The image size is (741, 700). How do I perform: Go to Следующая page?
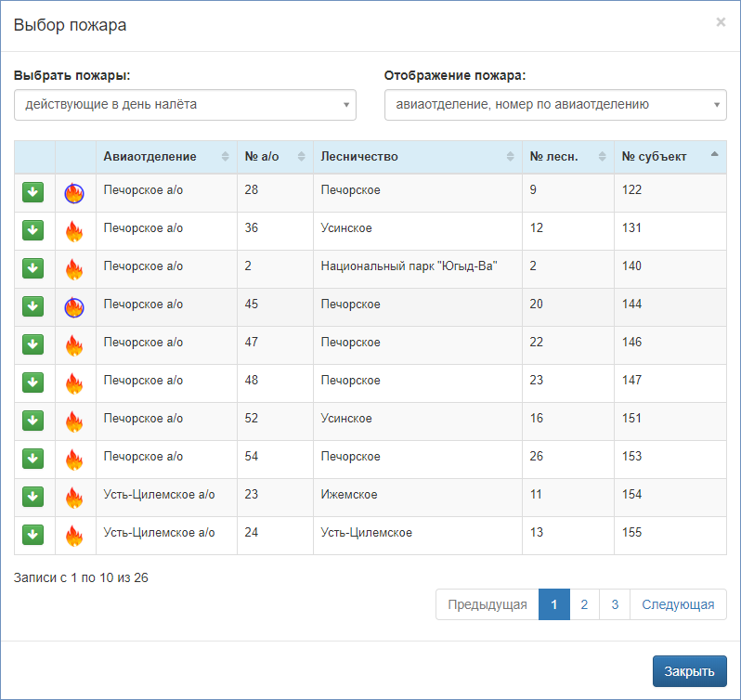[x=678, y=604]
